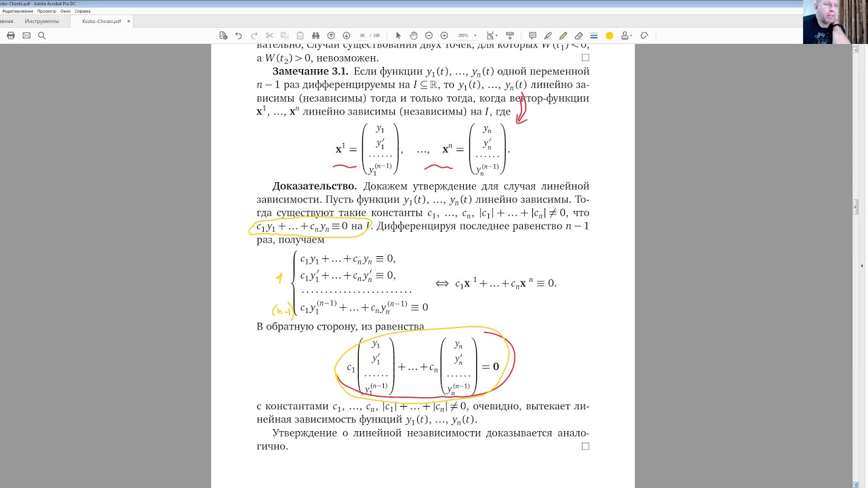868x488 pixels.
Task: Go to next page arrow
Action: [347, 35]
